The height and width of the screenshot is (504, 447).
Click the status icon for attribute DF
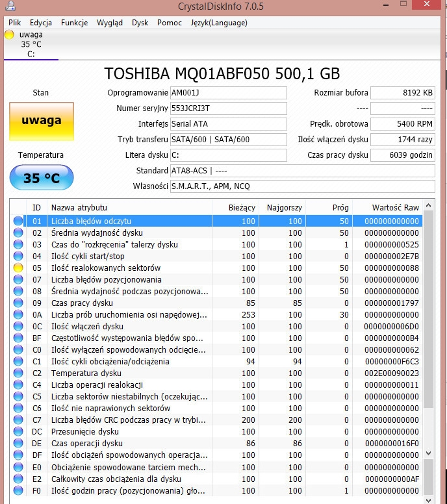click(x=18, y=455)
